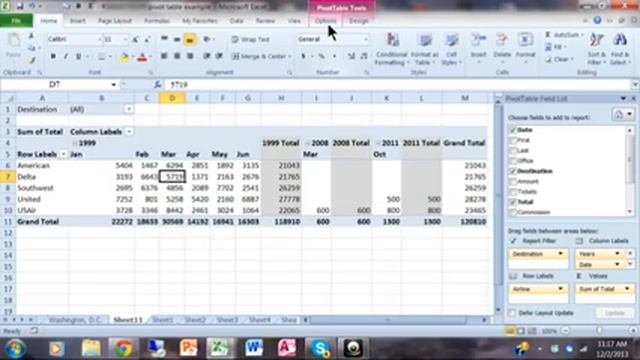Open the PivotTable Design tab

coord(358,20)
